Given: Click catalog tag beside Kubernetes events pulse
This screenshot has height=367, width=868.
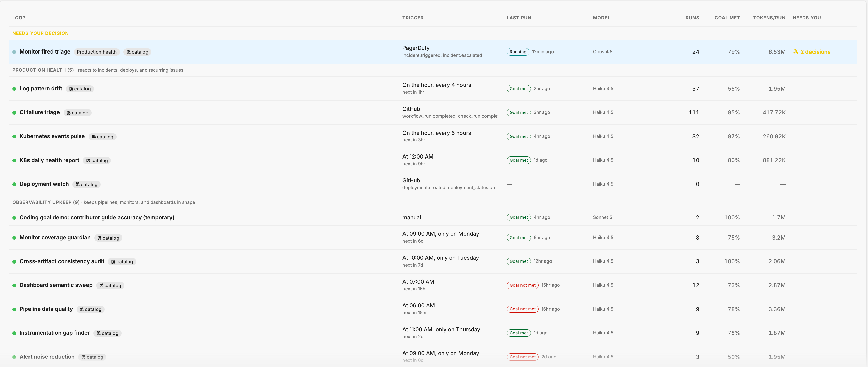Looking at the screenshot, I should point(102,137).
